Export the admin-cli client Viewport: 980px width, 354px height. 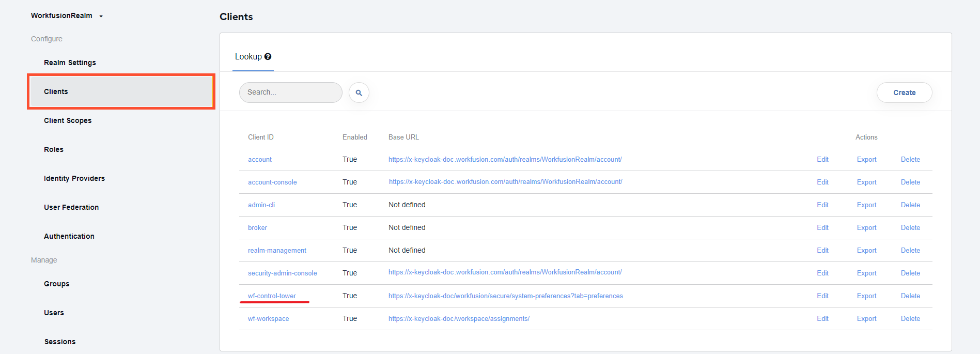point(866,205)
